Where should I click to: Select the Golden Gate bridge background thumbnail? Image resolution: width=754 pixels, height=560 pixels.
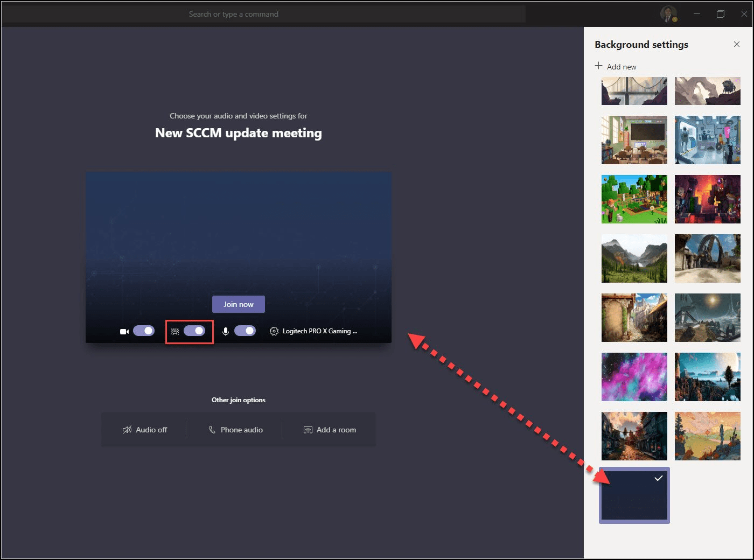(x=634, y=90)
